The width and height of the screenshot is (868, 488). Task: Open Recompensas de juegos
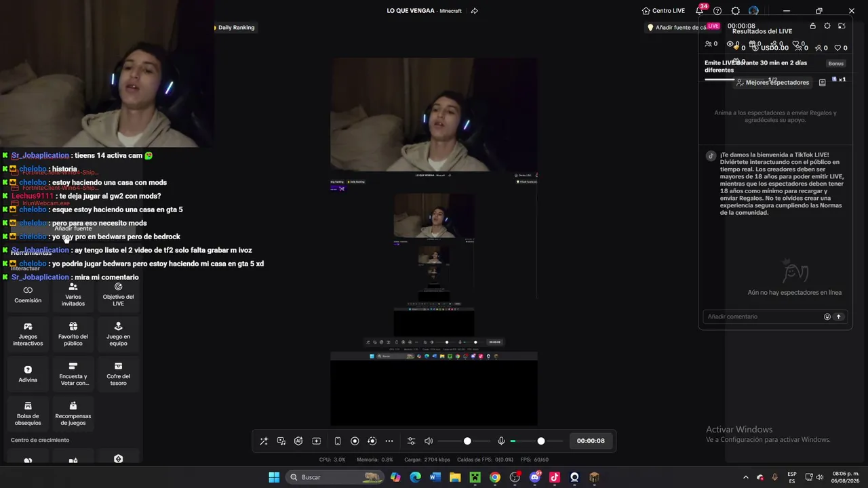[73, 414]
